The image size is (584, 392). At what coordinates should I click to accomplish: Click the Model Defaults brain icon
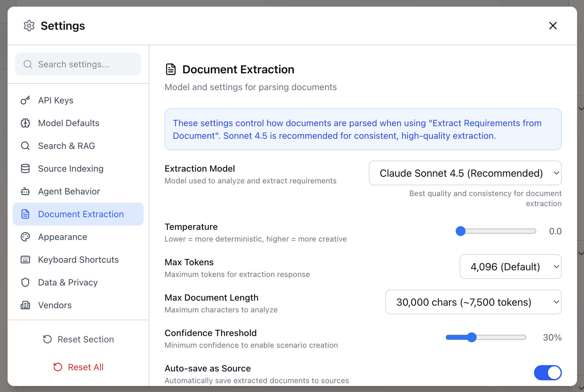pyautogui.click(x=25, y=123)
